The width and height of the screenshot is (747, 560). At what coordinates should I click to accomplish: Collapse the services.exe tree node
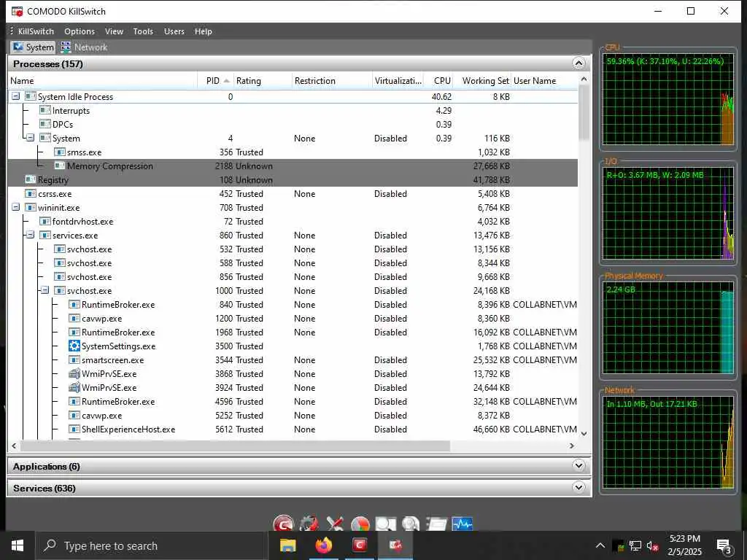(31, 236)
